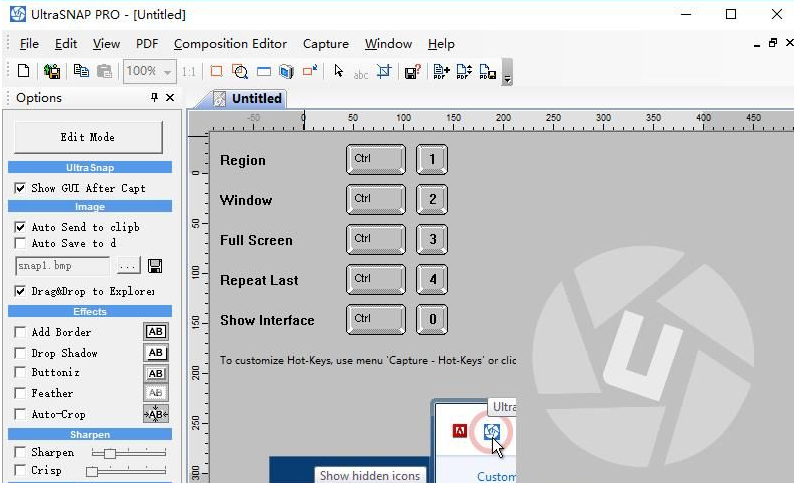Click the Crisp slider handle
The width and height of the screenshot is (794, 483).
point(92,472)
